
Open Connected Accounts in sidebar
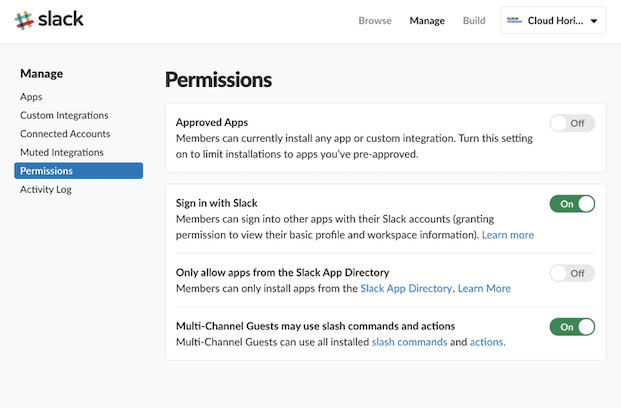[65, 134]
